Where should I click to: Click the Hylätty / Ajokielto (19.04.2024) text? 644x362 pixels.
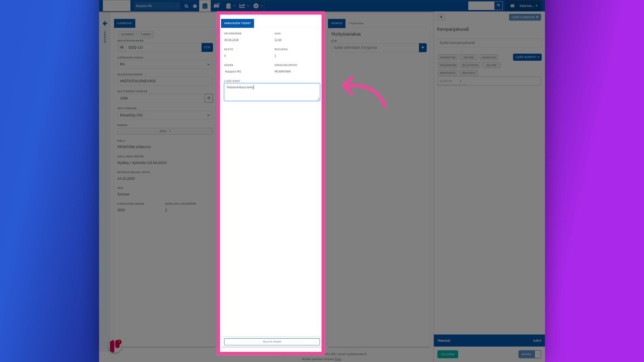tap(142, 163)
